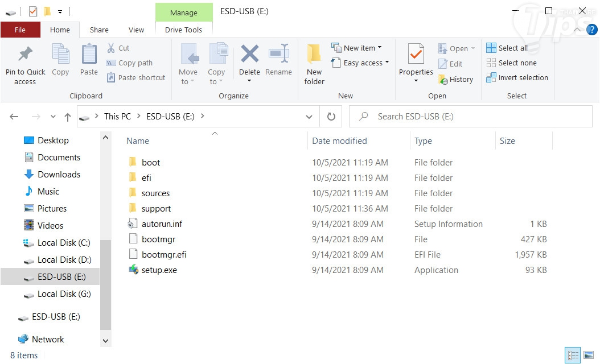Open file History
600x364 pixels.
pyautogui.click(x=456, y=79)
